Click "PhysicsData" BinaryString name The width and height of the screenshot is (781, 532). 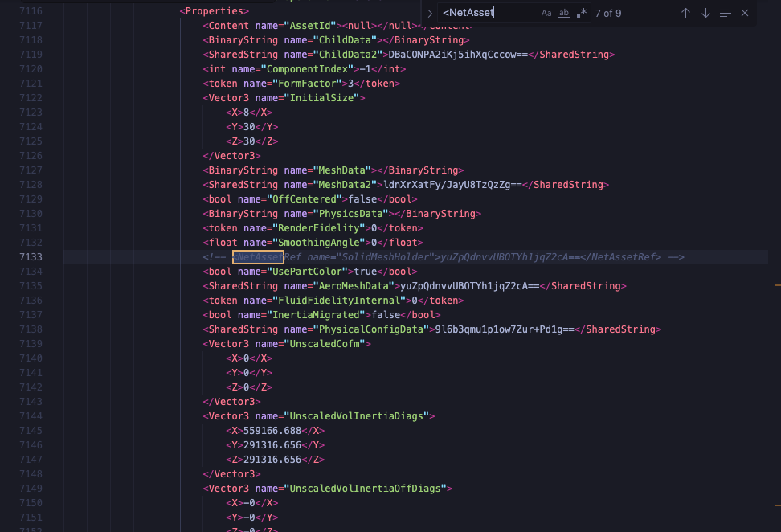pos(351,214)
